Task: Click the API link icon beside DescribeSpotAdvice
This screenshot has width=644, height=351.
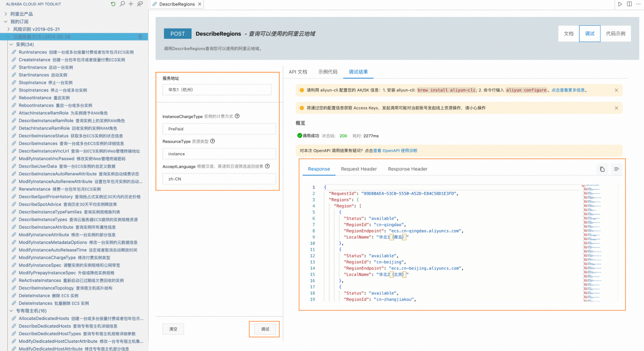Action: click(14, 204)
